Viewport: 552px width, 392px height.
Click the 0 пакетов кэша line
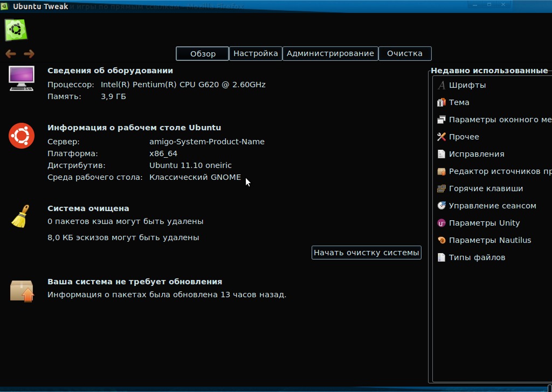pyautogui.click(x=125, y=221)
